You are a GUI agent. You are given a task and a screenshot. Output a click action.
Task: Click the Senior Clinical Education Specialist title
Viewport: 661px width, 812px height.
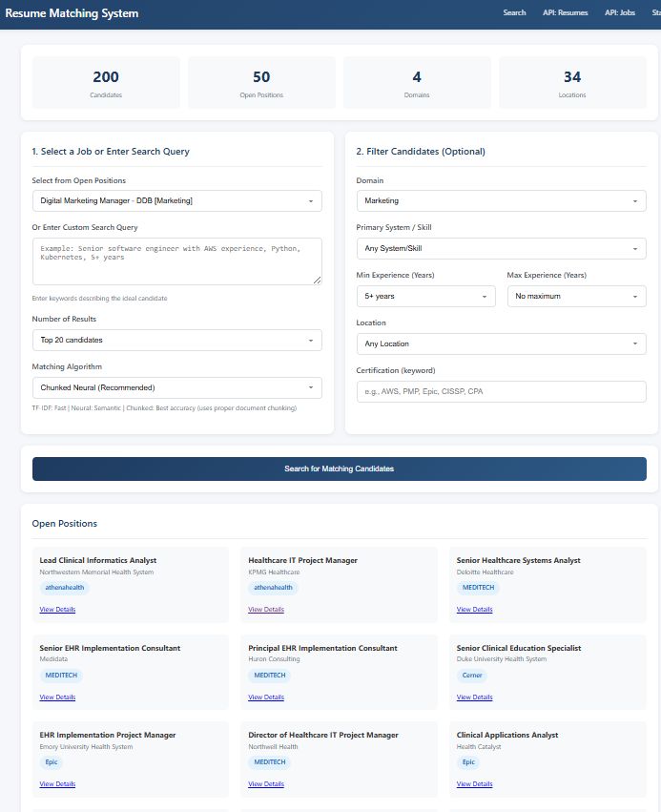[x=519, y=648]
